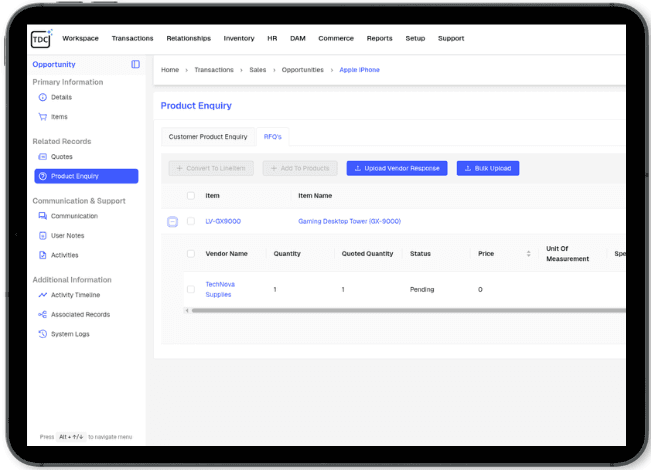The image size is (651, 470).
Task: Check the TechNova Supplies row checkbox
Action: point(191,289)
